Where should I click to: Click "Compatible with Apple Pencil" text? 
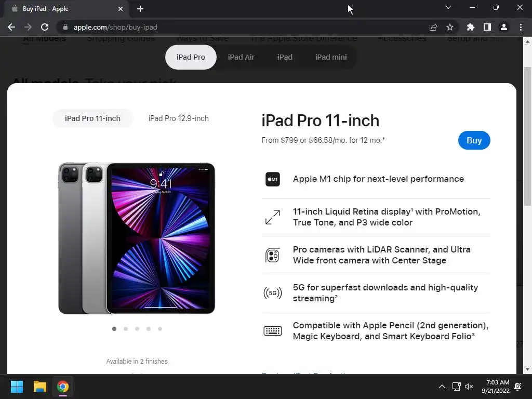(391, 331)
